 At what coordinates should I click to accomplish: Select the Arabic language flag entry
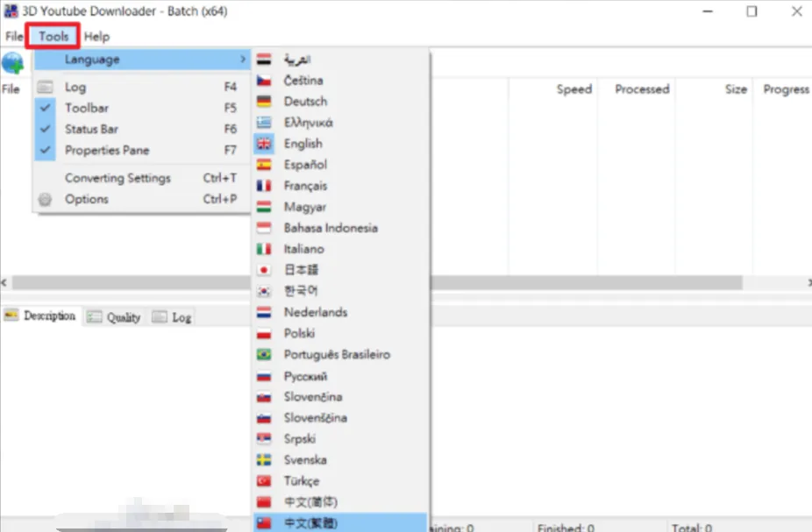341,60
